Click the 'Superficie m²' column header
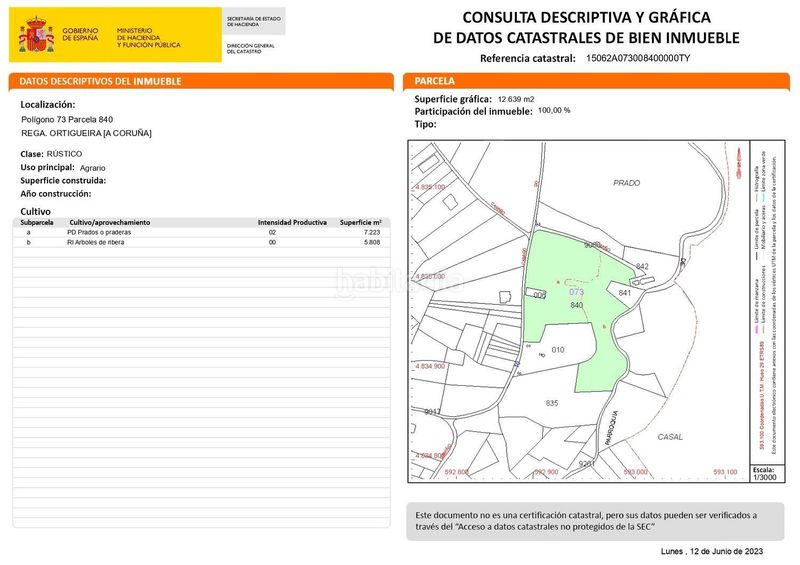800x565 pixels. tap(361, 223)
